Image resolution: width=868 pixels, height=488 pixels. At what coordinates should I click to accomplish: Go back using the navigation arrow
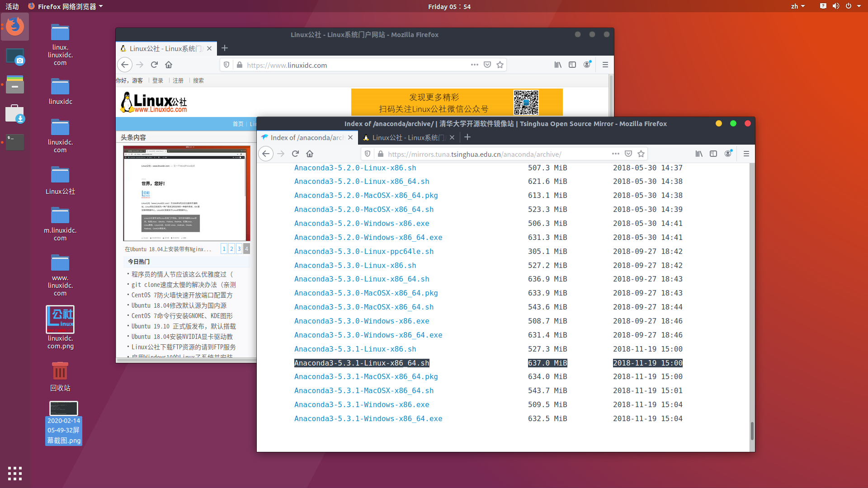pos(266,154)
